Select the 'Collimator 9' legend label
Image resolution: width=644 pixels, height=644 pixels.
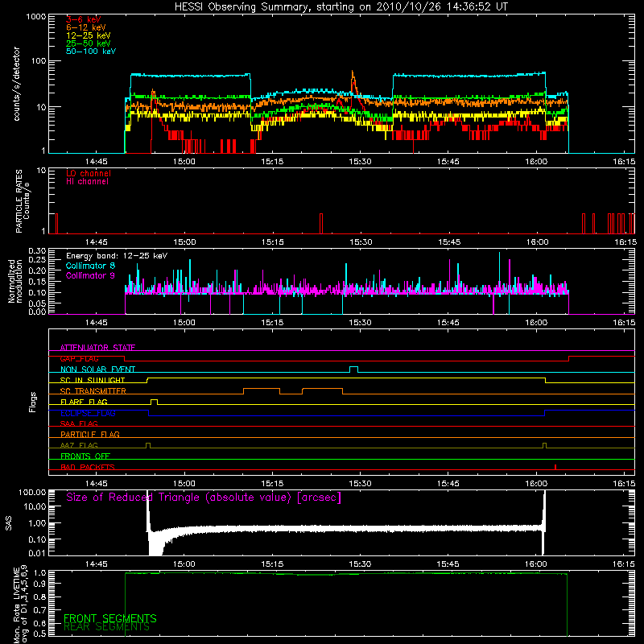[x=90, y=275]
